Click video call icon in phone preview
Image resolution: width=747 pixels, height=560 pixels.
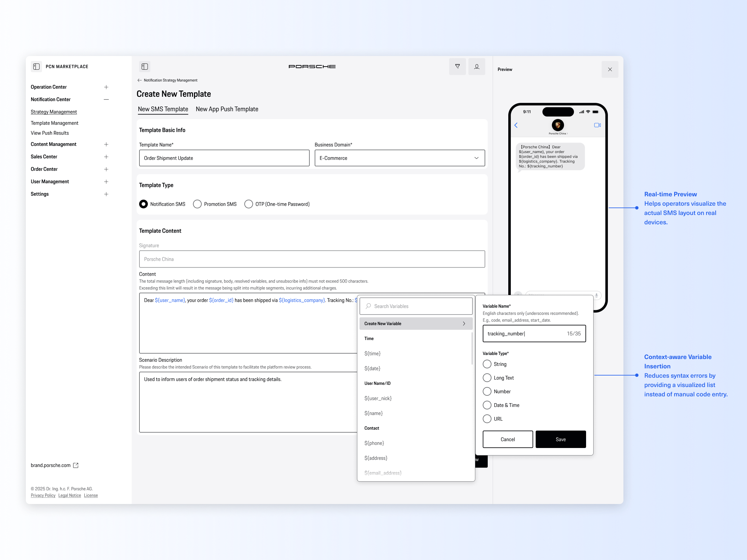597,125
